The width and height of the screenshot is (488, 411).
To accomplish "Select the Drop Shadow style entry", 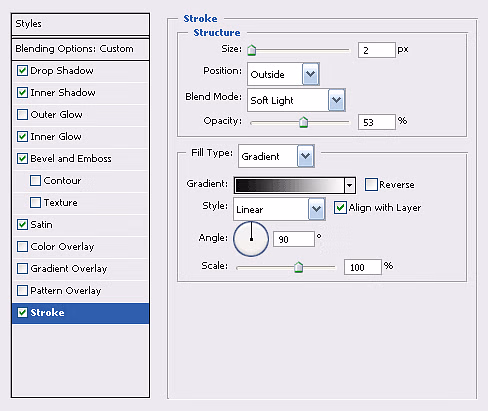I will pos(62,71).
